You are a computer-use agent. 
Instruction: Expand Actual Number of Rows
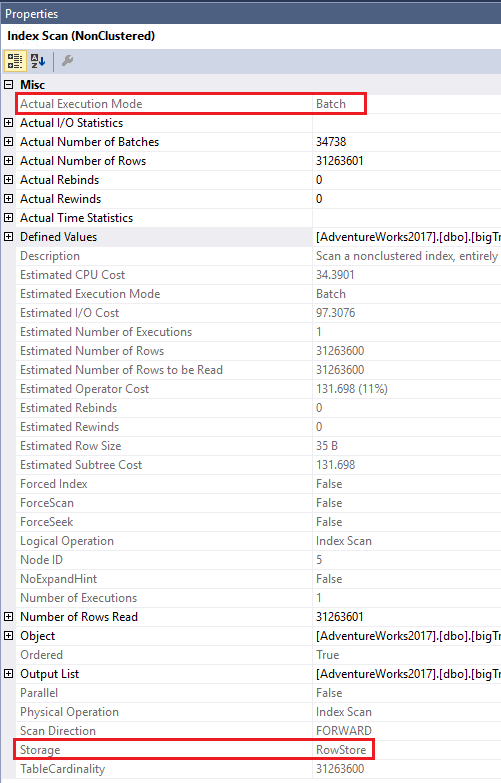8,160
